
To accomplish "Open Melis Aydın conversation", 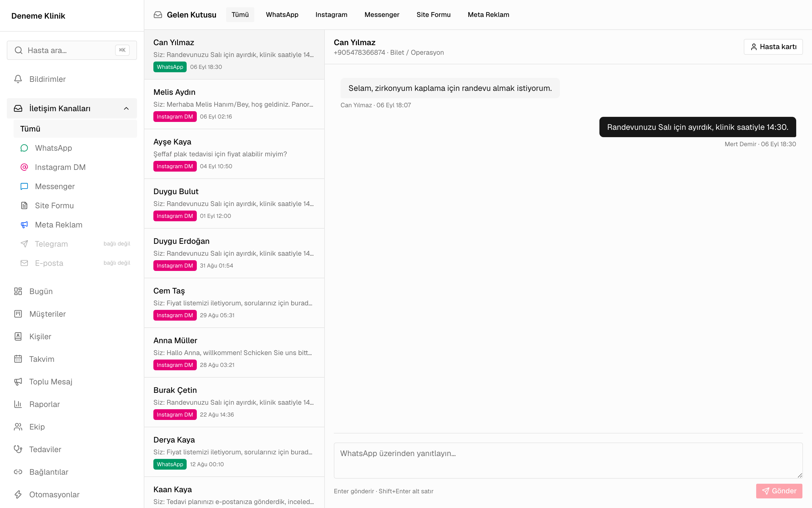I will [234, 104].
